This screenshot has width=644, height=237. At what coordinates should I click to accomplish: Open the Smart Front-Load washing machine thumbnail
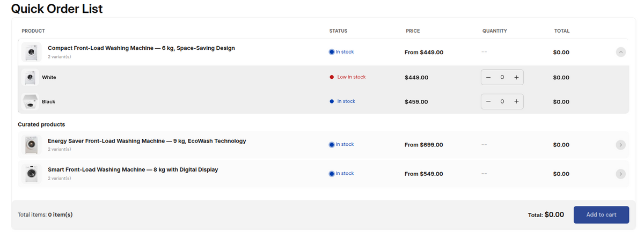(31, 174)
